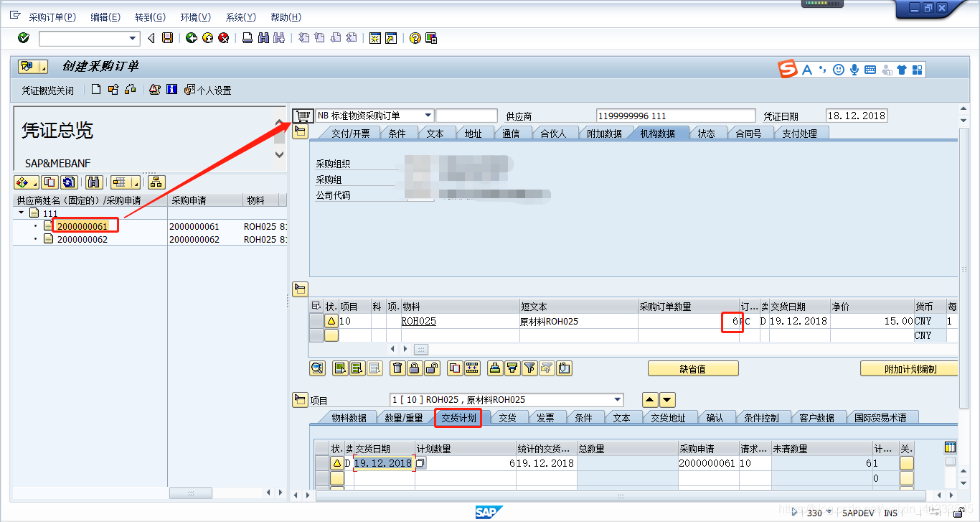Select the first schedule line row selector
980x522 pixels.
(x=322, y=463)
